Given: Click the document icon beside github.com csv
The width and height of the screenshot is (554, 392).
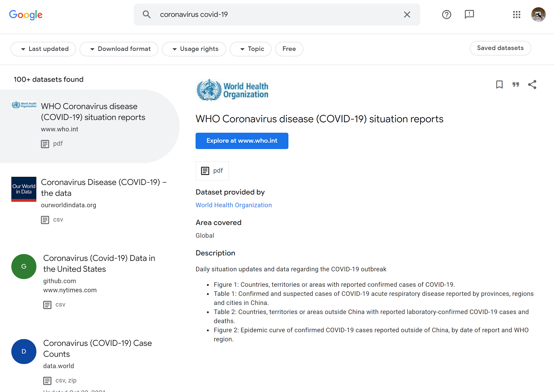Looking at the screenshot, I should click(x=47, y=305).
